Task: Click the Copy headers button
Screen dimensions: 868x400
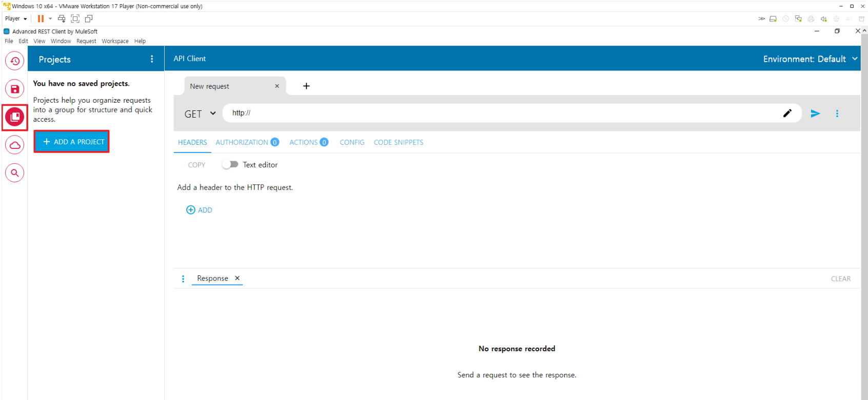Action: pos(196,165)
